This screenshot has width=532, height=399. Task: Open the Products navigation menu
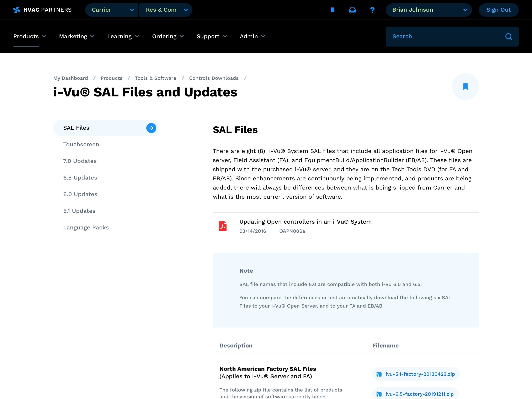pos(29,36)
